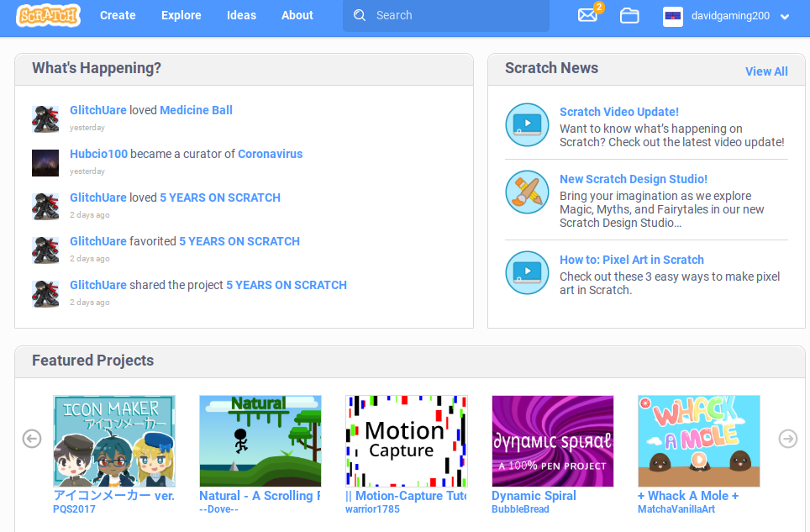810x532 pixels.
Task: Show previous featured projects with left arrow
Action: (32, 439)
